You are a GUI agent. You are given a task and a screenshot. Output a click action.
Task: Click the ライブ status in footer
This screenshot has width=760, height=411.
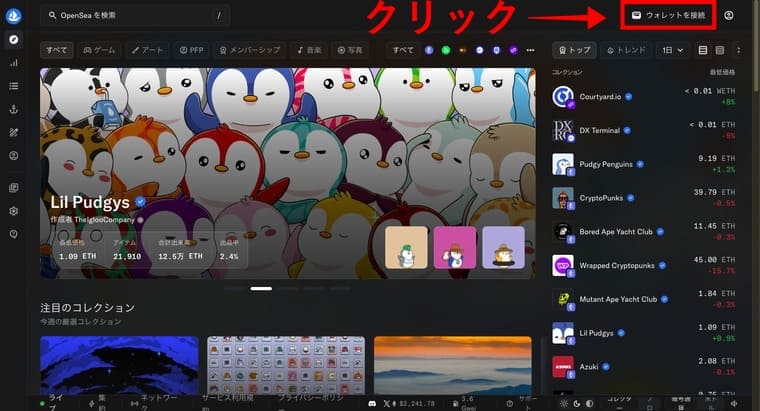coord(52,403)
